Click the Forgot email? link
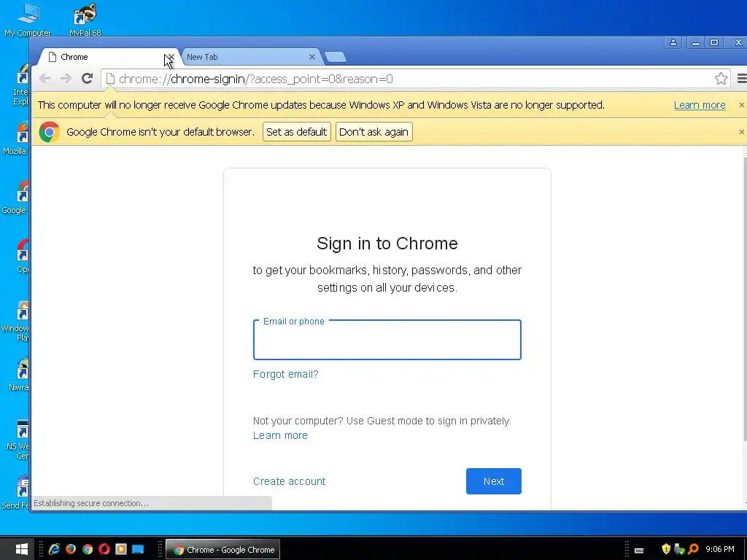The image size is (747, 560). pyautogui.click(x=285, y=374)
